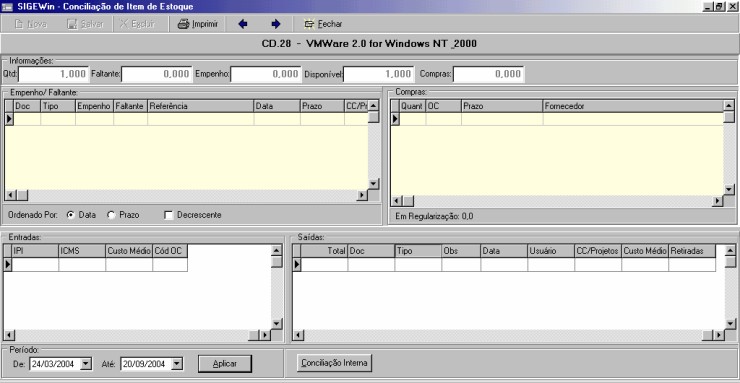This screenshot has width=740, height=383.
Task: Click Empenho grid scroll right arrow
Action: click(x=362, y=195)
